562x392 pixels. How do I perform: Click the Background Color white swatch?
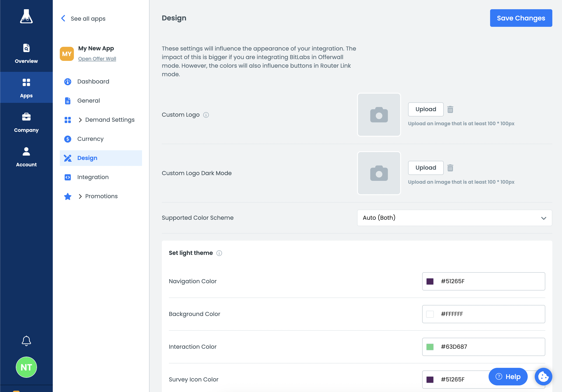pyautogui.click(x=430, y=314)
